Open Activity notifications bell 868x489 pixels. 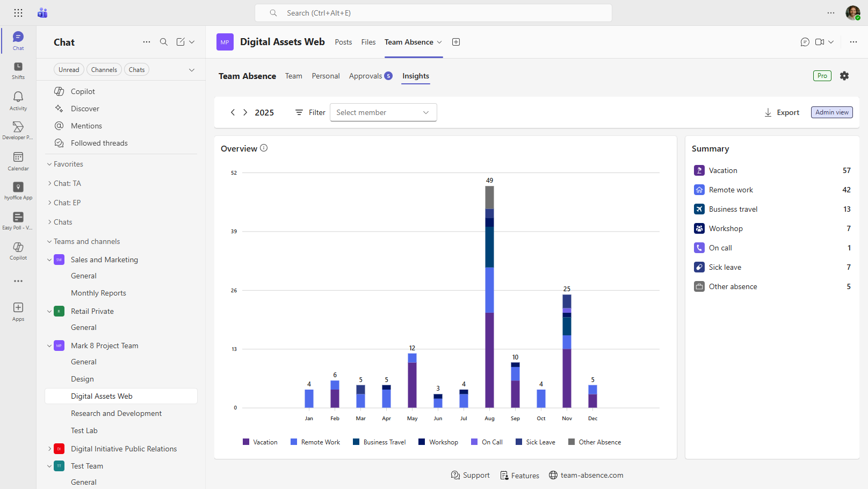tap(18, 100)
